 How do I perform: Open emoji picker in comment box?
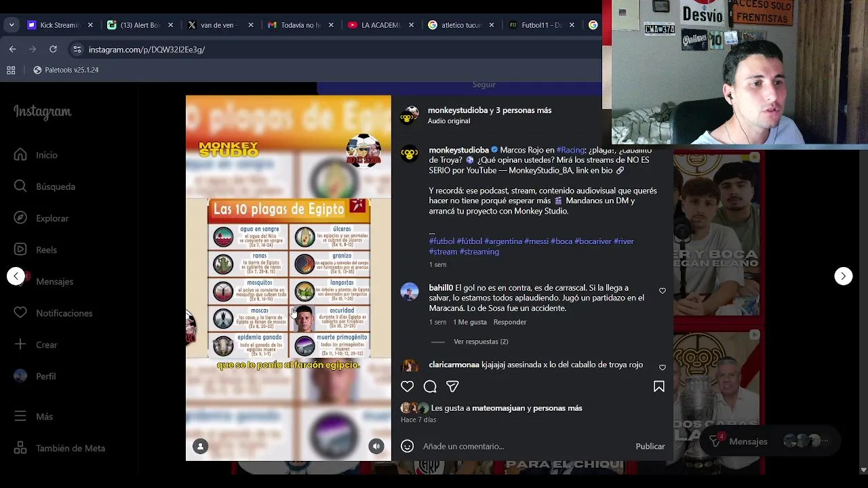click(407, 446)
